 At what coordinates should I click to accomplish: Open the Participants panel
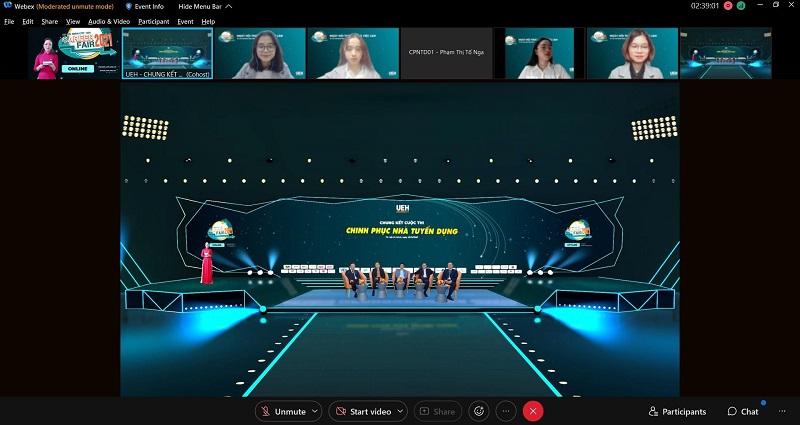(678, 411)
